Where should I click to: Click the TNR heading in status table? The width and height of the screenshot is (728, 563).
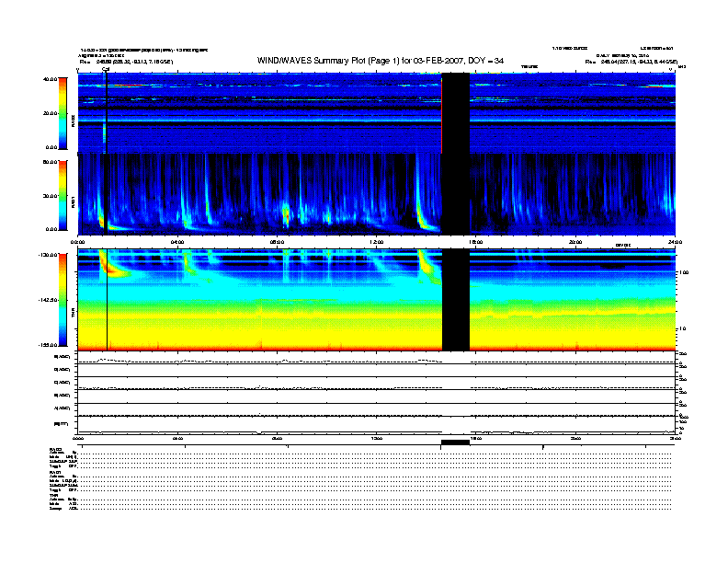point(53,495)
